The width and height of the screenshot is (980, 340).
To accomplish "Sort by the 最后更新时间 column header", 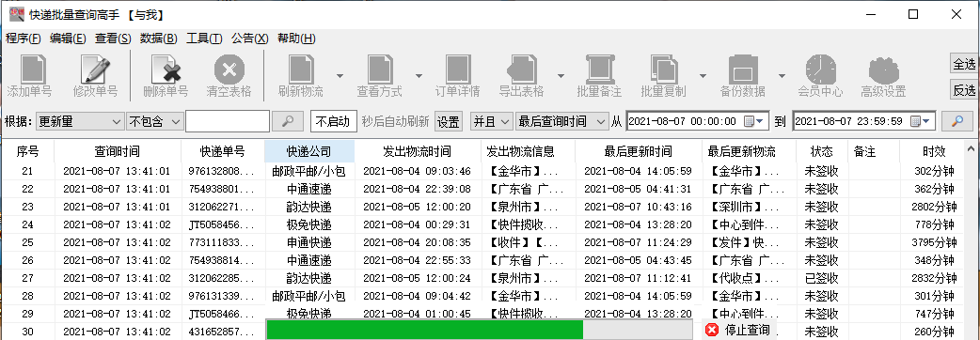I will click(x=638, y=151).
